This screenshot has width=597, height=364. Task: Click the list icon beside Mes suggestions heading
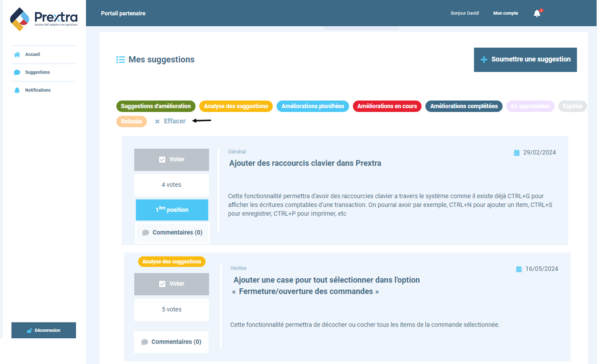pos(120,60)
